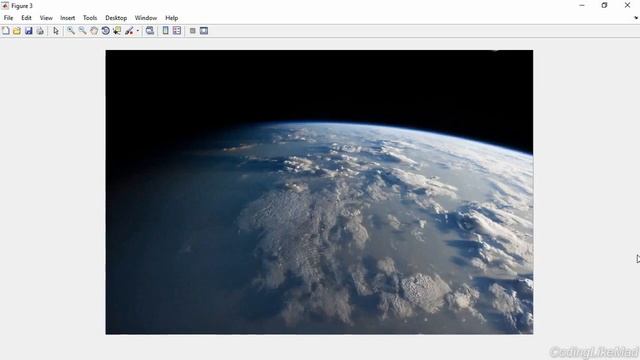Minimize the Figure 3 window
This screenshot has height=360, width=640.
[x=582, y=5]
